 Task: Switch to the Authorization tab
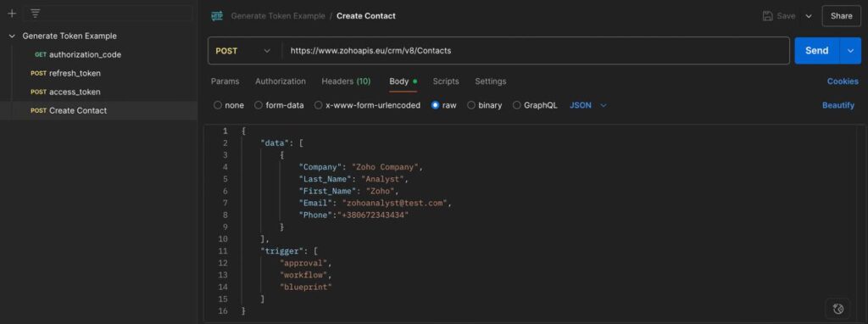280,81
